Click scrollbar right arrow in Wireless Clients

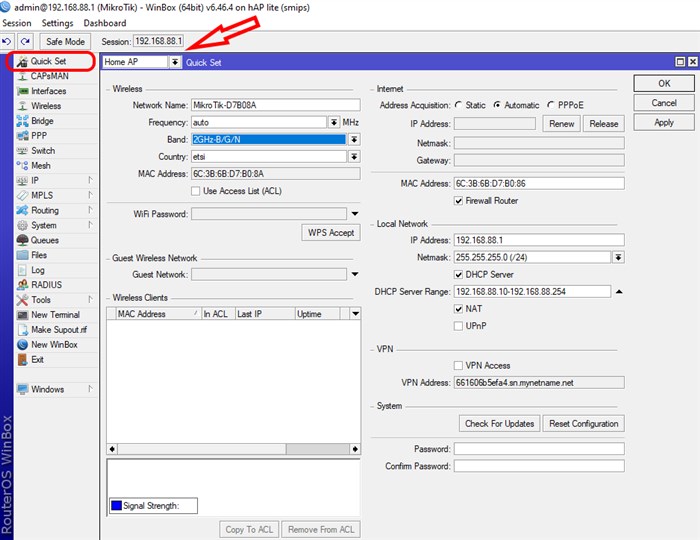coord(355,449)
